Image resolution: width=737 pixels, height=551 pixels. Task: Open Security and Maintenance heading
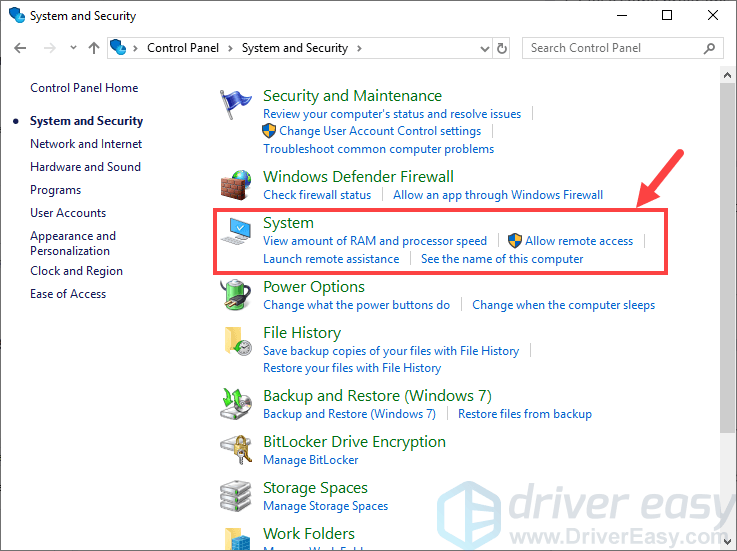pos(353,96)
